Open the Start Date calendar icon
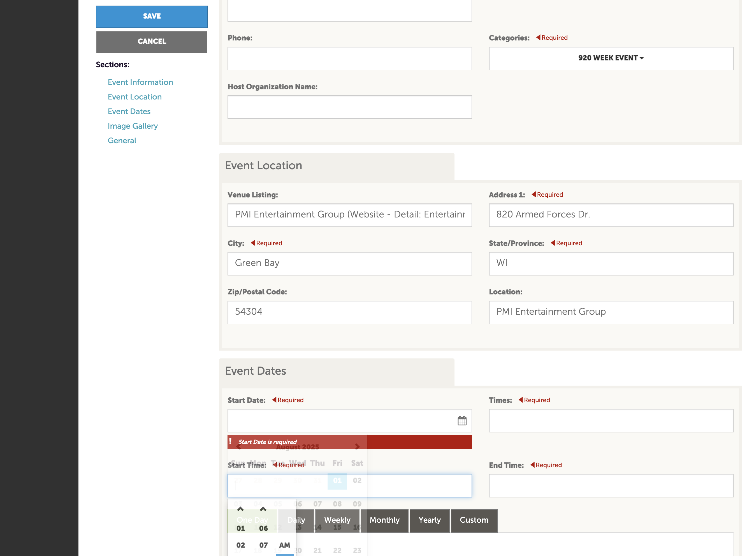Viewport: 756px width, 556px height. 462,420
